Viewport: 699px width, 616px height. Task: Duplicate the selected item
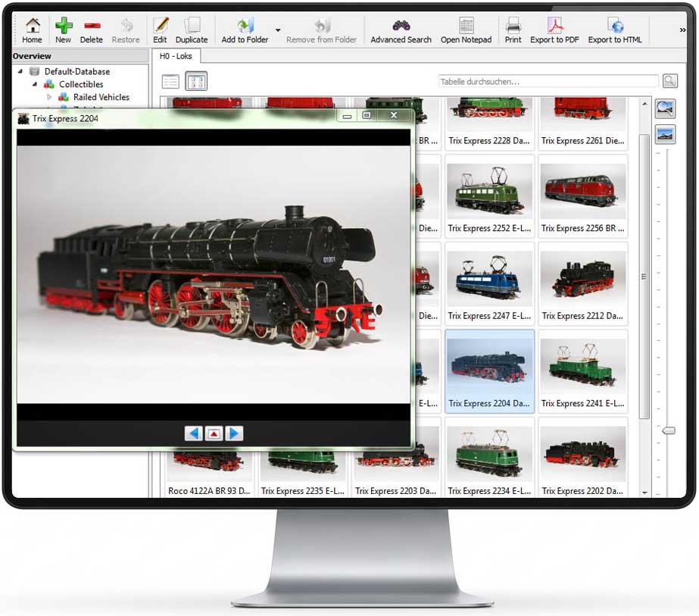[x=192, y=30]
